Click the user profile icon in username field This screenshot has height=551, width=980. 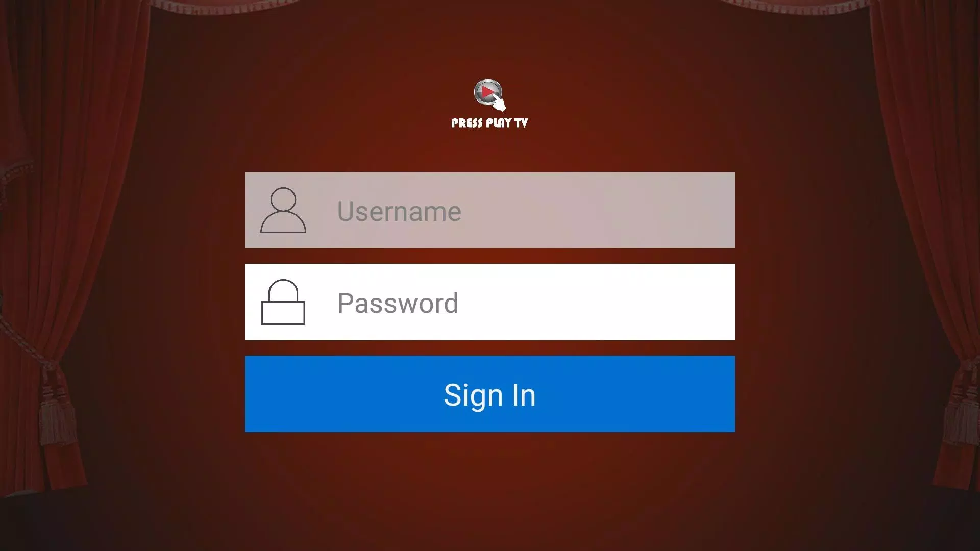(283, 210)
